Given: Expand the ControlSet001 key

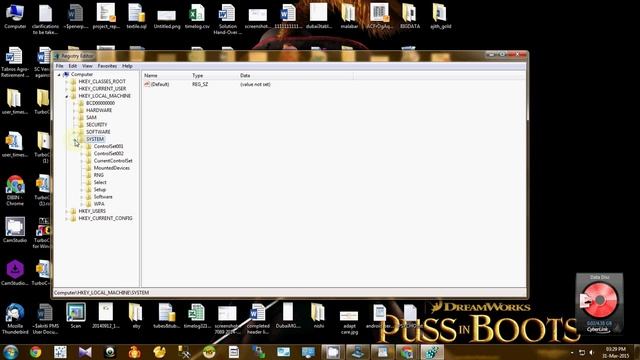Looking at the screenshot, I should 82,146.
